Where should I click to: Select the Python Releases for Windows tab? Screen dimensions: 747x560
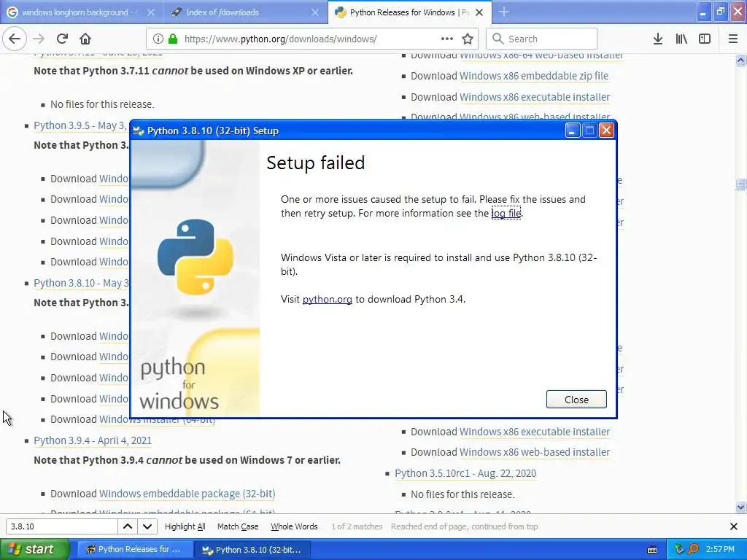[410, 12]
